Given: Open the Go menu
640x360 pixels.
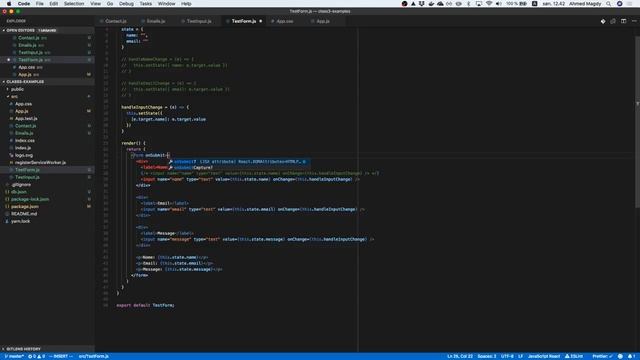Looking at the screenshot, I should tap(110, 4).
